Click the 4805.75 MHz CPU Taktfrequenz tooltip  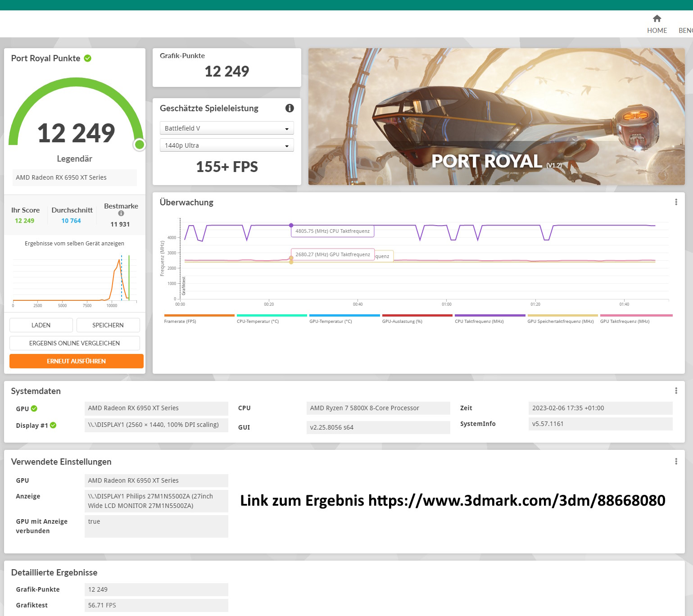333,231
